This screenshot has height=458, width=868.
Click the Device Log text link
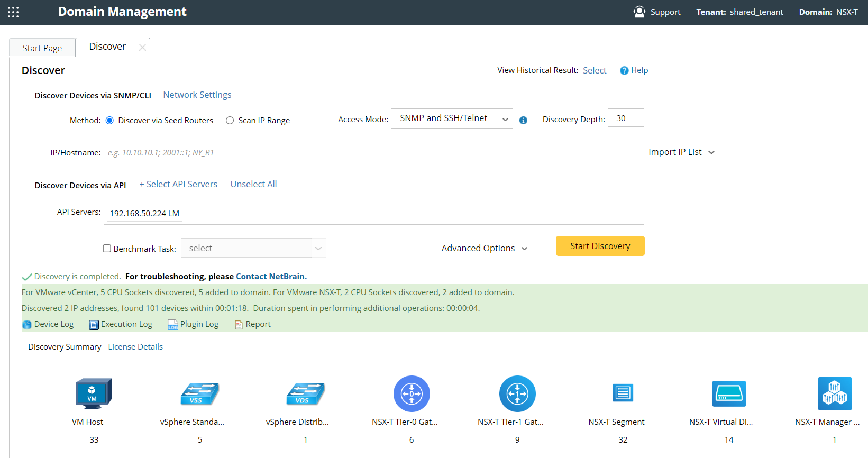point(54,324)
